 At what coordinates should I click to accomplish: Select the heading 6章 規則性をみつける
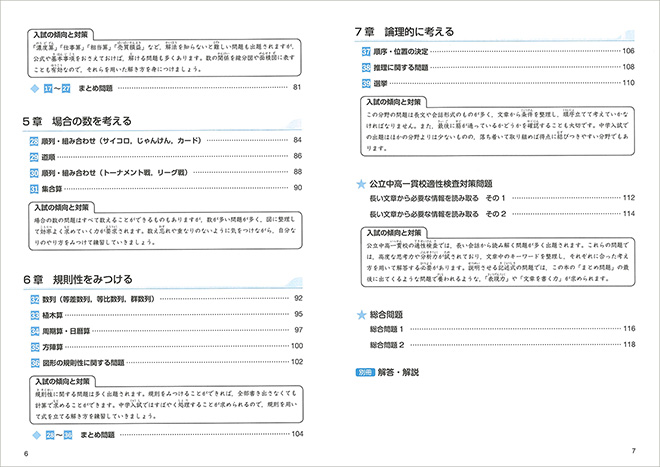point(78,280)
